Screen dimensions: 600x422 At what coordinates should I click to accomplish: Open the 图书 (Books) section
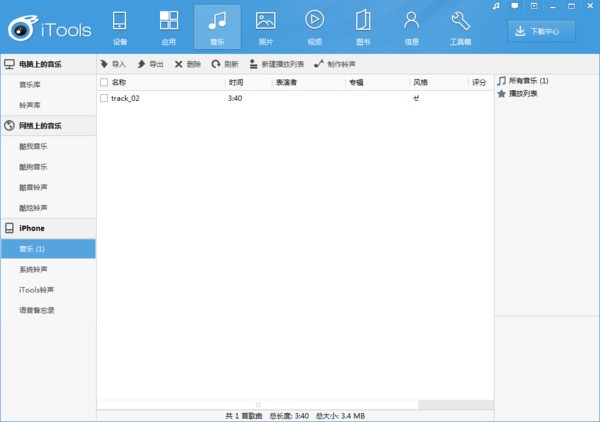[363, 27]
